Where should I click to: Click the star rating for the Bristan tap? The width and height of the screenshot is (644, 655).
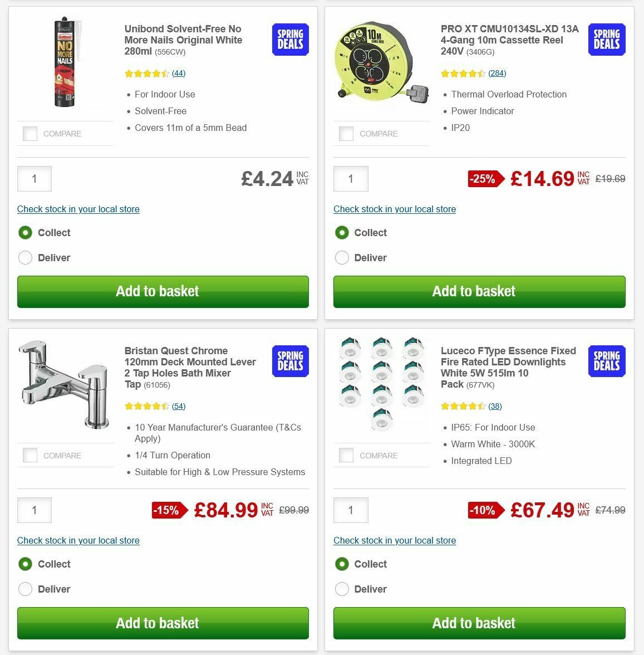point(146,406)
